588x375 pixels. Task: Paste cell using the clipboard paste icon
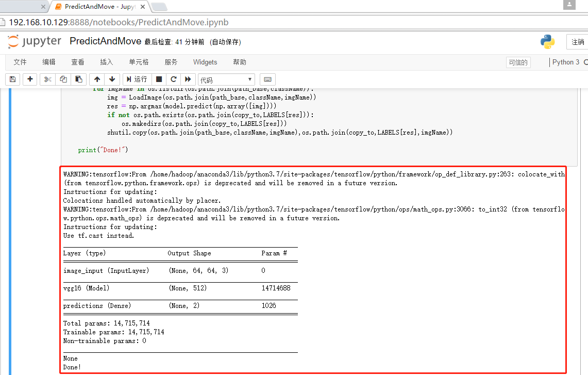coord(78,79)
